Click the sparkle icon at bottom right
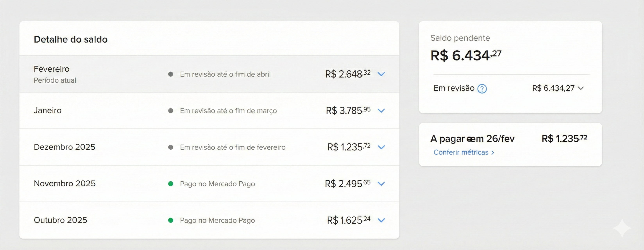This screenshot has height=250, width=644. pos(622,228)
